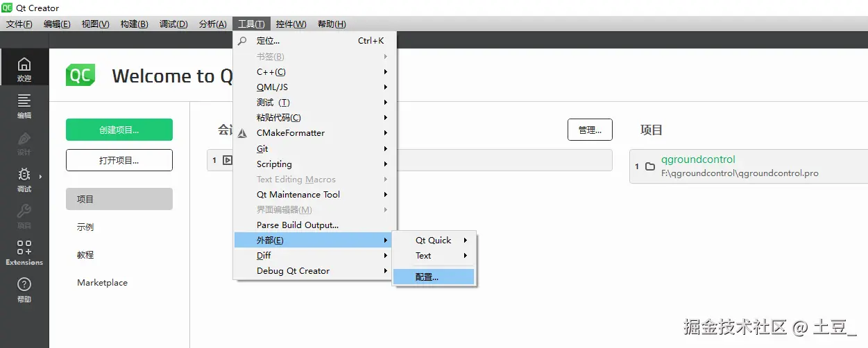Screen dimensions: 868x348
Task: Choose 定位... from the tools menu
Action: [315, 41]
